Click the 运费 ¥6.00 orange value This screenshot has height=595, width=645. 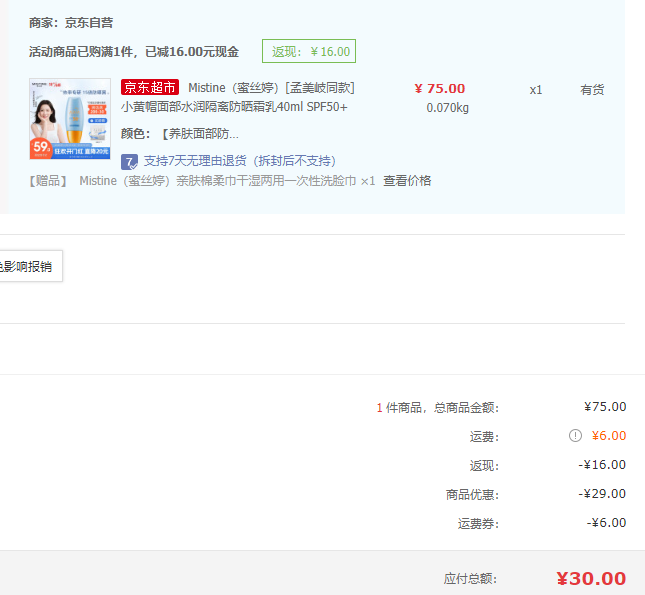609,435
